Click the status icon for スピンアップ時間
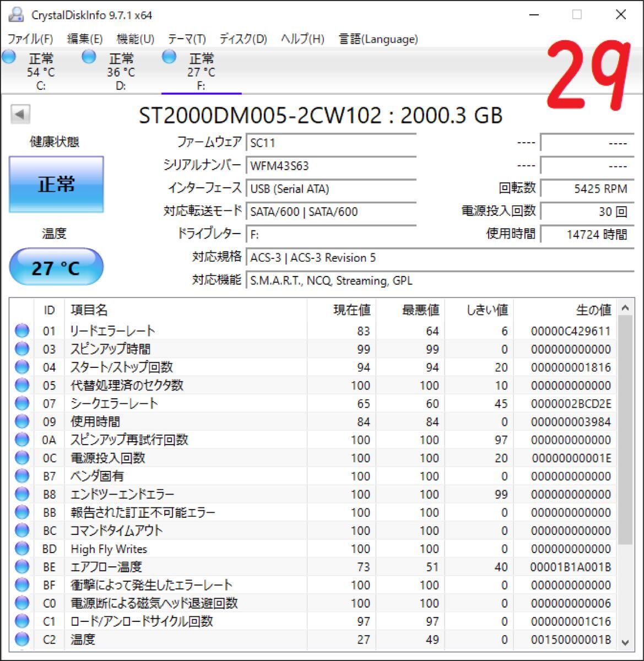The height and width of the screenshot is (661, 644). click(x=22, y=349)
